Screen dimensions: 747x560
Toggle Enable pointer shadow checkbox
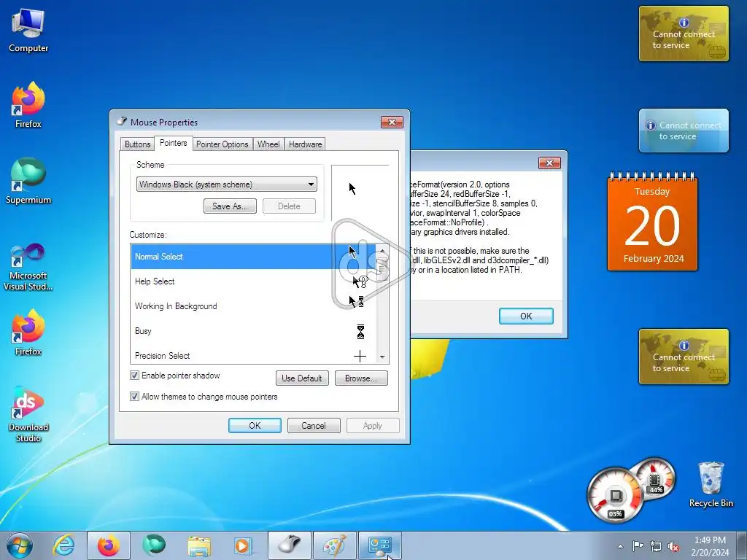click(x=134, y=376)
